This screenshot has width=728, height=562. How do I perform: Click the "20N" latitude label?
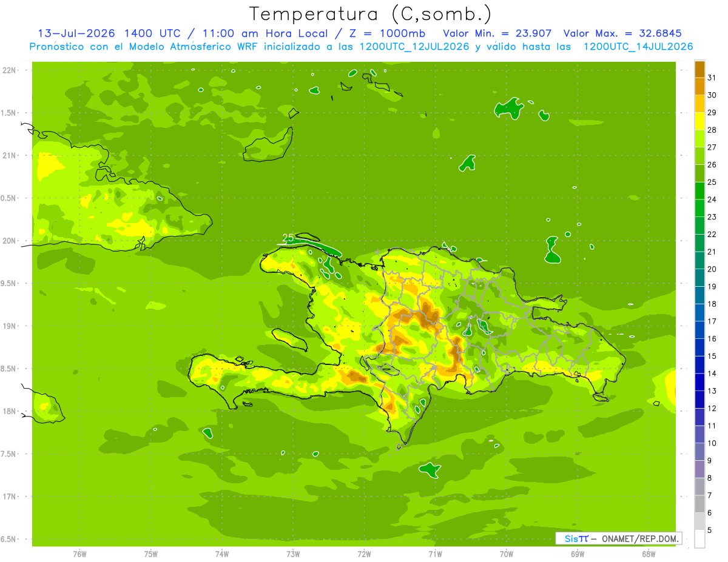[x=9, y=241]
